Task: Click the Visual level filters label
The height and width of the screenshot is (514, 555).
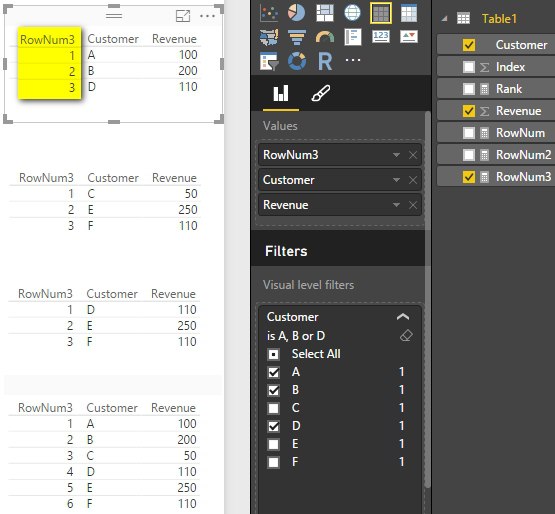Action: 308,285
